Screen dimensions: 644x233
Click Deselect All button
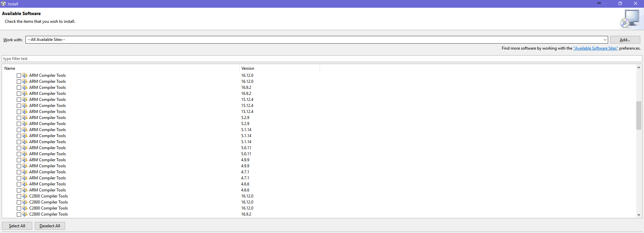coord(50,226)
